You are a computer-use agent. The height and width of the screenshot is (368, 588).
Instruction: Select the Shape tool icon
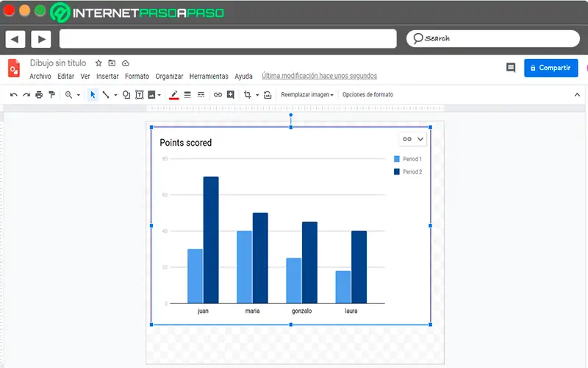tap(126, 95)
